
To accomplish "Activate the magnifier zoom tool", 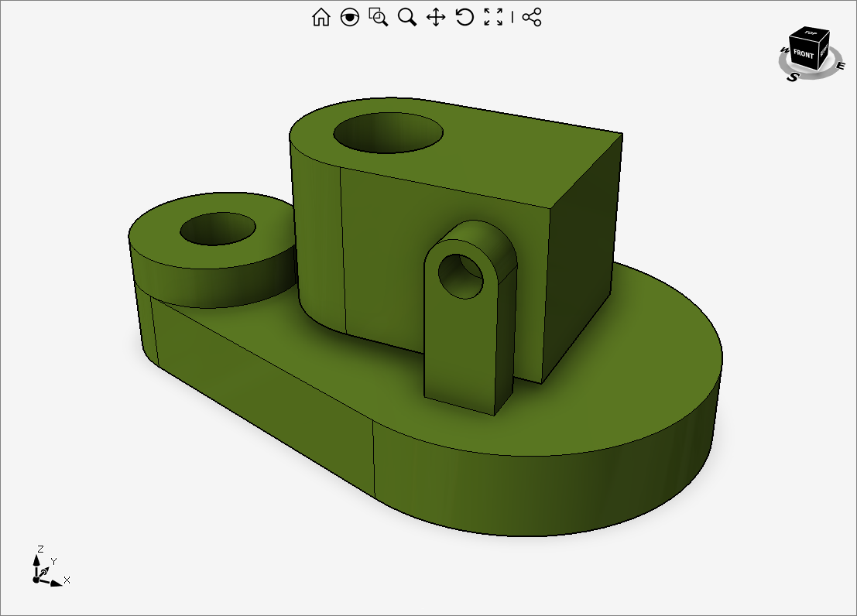I will coord(407,17).
